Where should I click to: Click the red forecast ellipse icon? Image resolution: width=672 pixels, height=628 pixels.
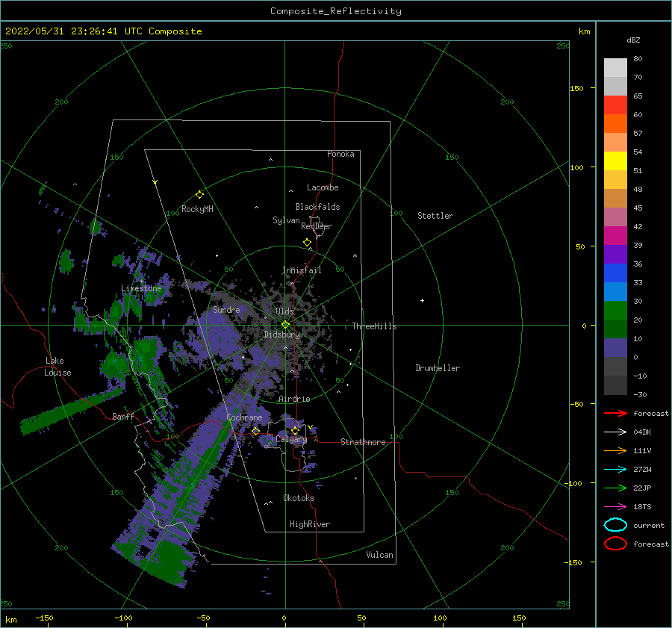click(x=615, y=544)
